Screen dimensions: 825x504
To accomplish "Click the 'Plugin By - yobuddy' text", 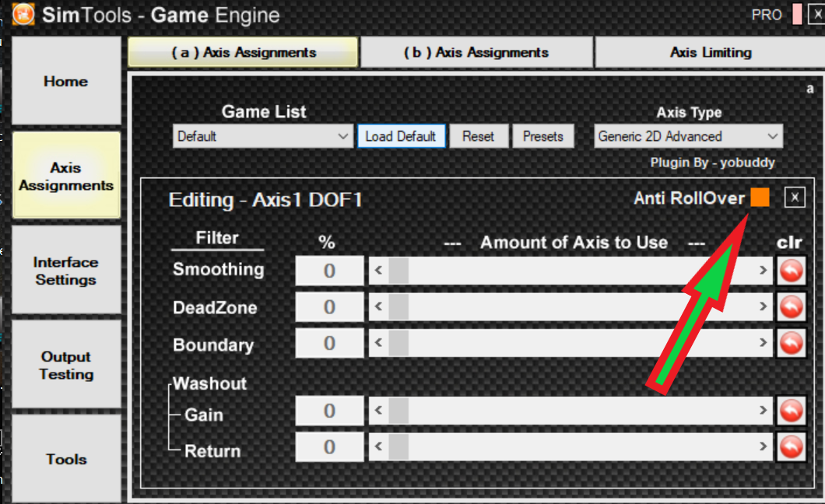I will tap(712, 163).
